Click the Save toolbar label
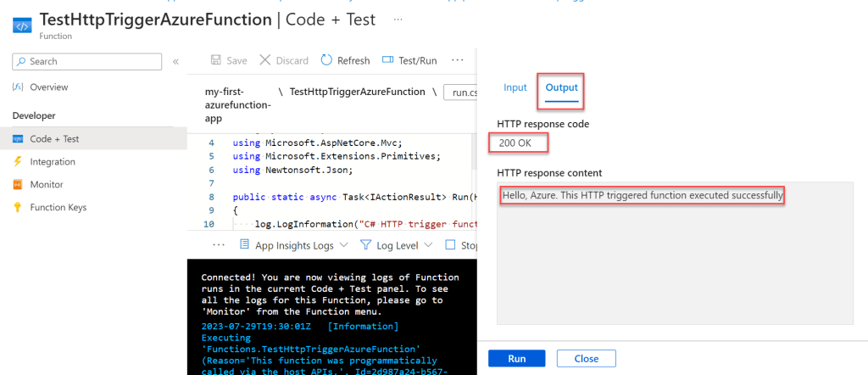This screenshot has width=868, height=375. (237, 61)
